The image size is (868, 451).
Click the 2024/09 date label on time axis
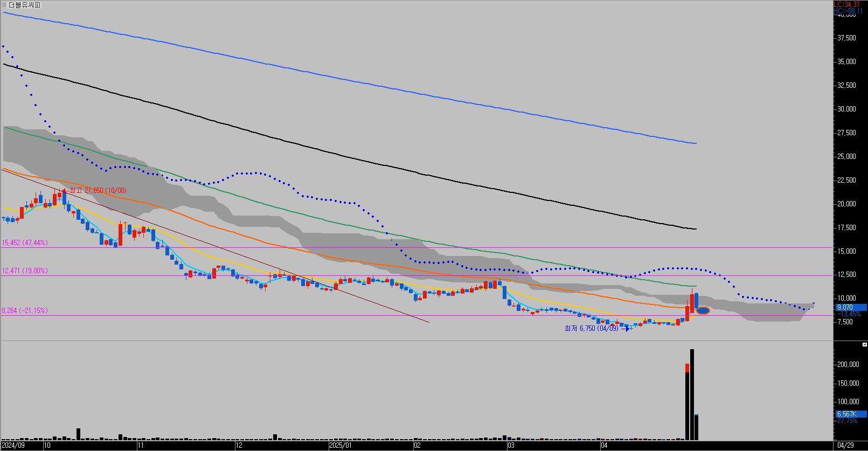point(13,446)
